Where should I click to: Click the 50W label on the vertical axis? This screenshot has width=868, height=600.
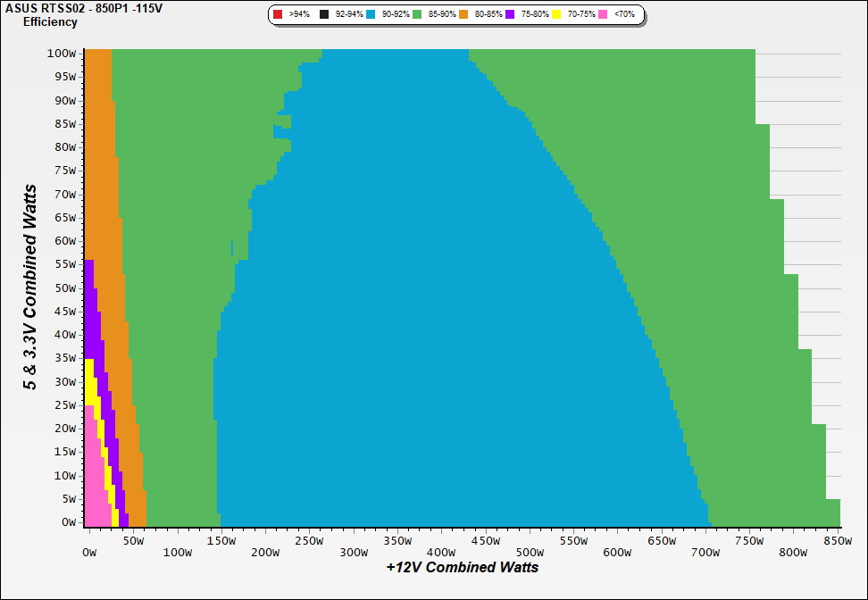[64, 287]
